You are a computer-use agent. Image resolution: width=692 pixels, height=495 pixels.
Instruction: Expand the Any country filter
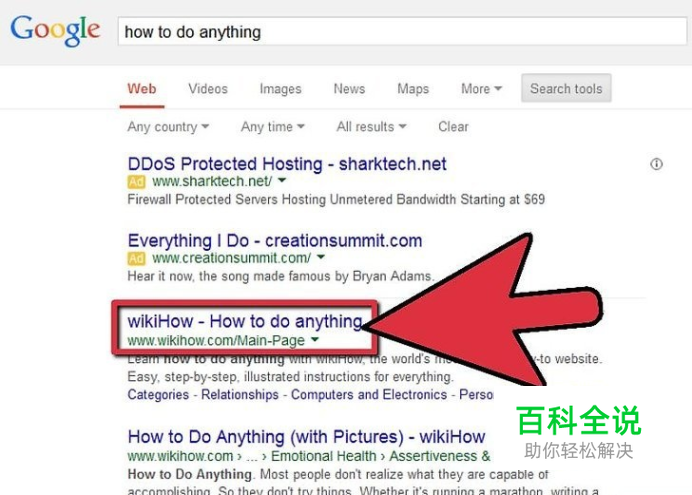point(168,127)
